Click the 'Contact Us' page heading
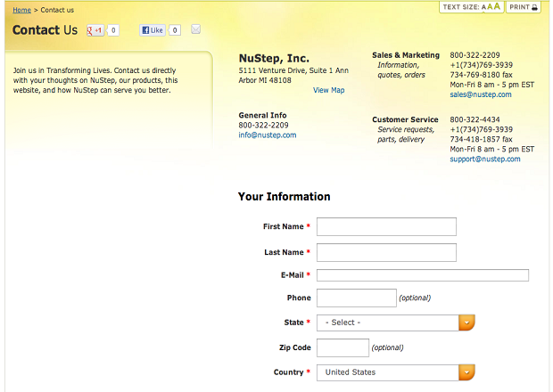 coord(45,30)
